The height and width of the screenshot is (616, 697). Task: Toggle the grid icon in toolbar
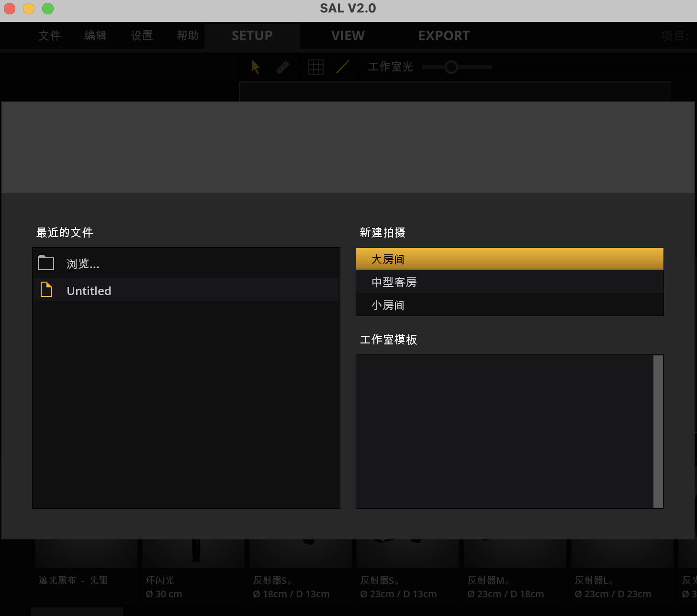[316, 67]
